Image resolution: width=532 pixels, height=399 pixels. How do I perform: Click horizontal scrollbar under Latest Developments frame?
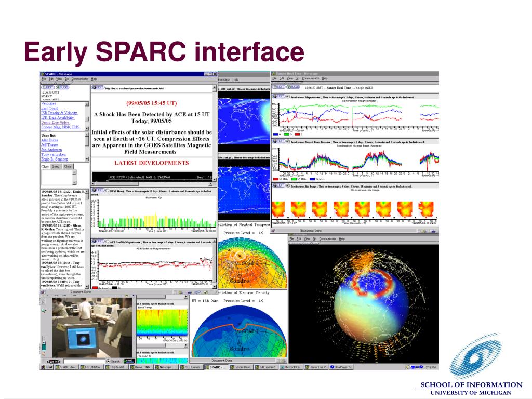[x=152, y=184]
